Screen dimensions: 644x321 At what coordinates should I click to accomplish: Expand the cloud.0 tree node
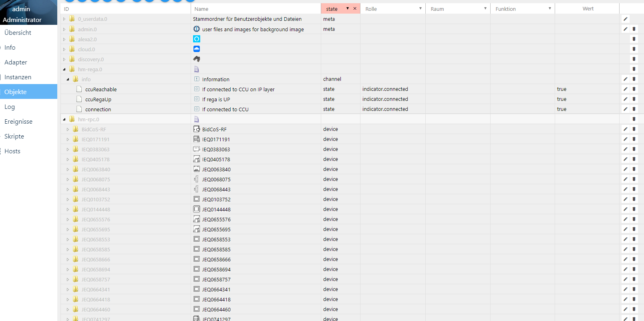point(64,49)
